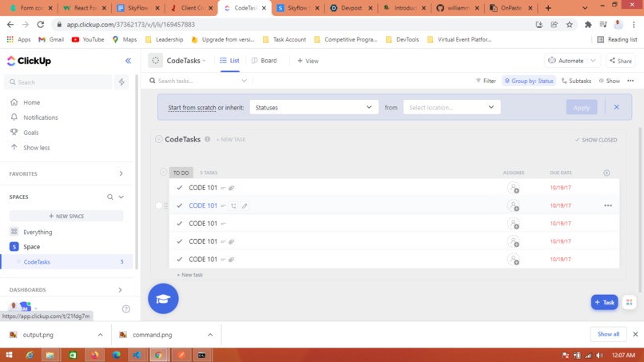Click the CodeTasks info icon

click(x=208, y=139)
